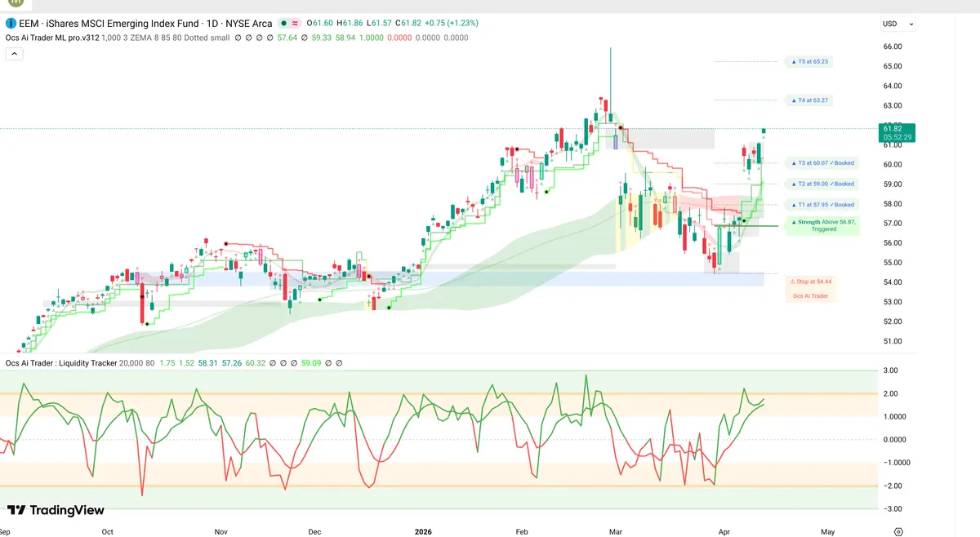This screenshot has height=537, width=980.
Task: Click Liquidity Tracker value 1.75
Action: coord(167,363)
